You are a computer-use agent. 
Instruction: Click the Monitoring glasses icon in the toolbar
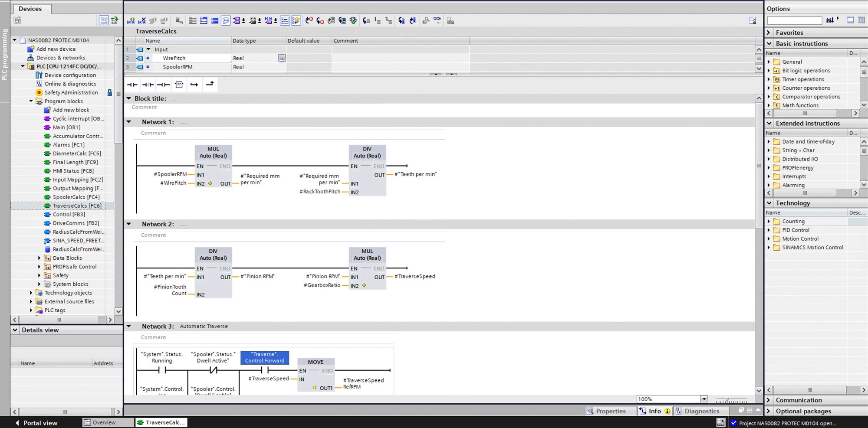pos(437,20)
